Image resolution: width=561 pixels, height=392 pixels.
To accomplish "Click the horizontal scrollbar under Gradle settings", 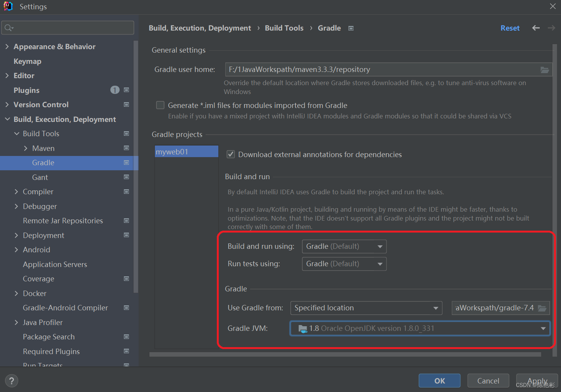I will click(x=345, y=354).
